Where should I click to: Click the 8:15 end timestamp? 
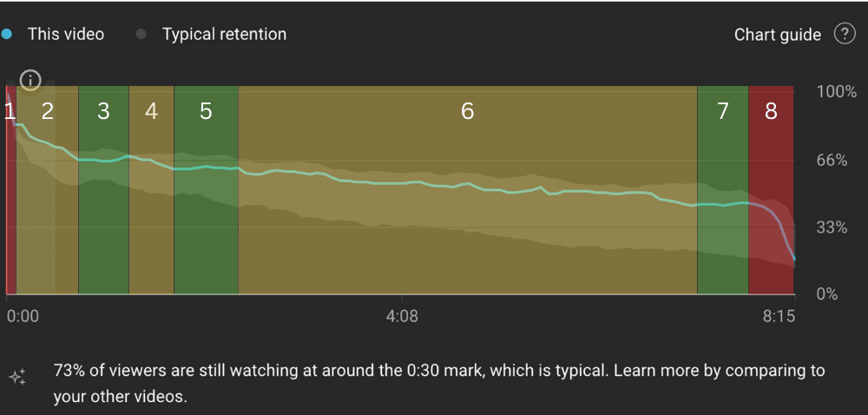[x=779, y=317]
